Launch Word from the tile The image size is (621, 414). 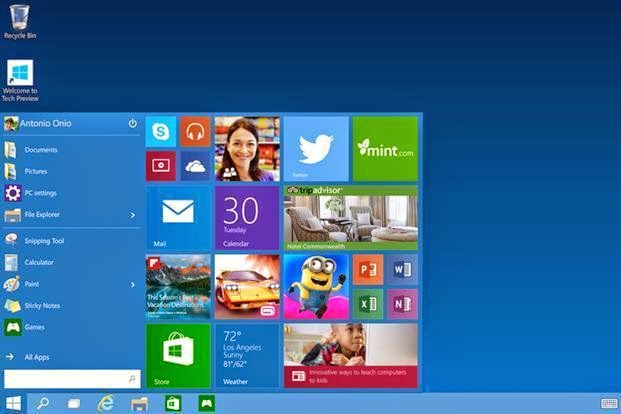tap(402, 270)
